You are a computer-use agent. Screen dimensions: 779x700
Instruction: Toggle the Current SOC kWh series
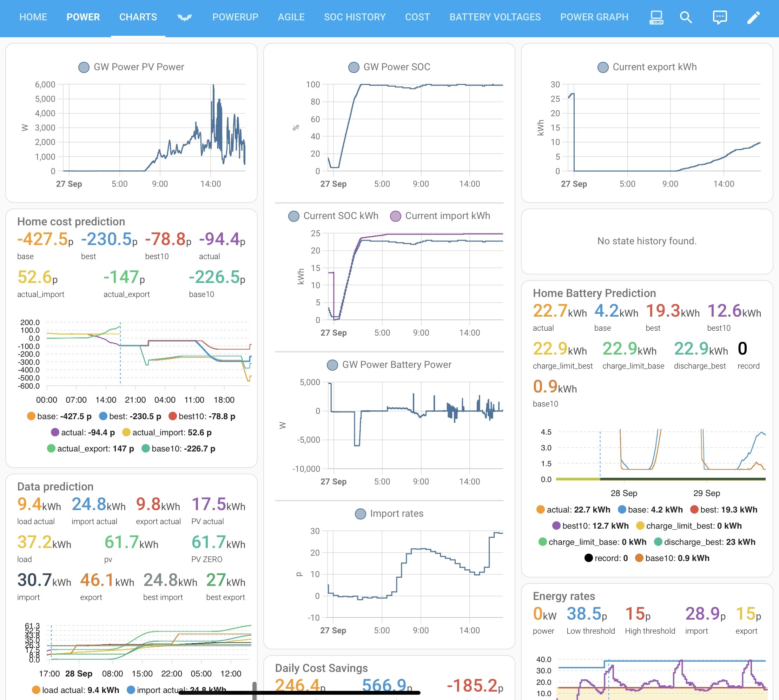click(x=333, y=216)
